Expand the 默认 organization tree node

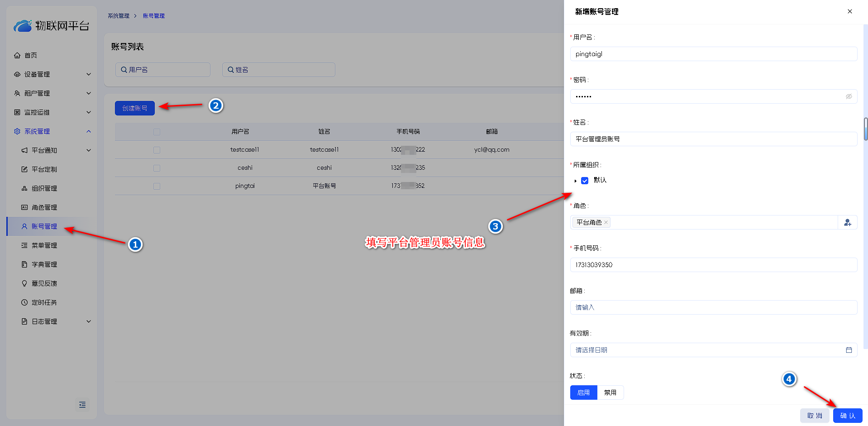click(575, 181)
